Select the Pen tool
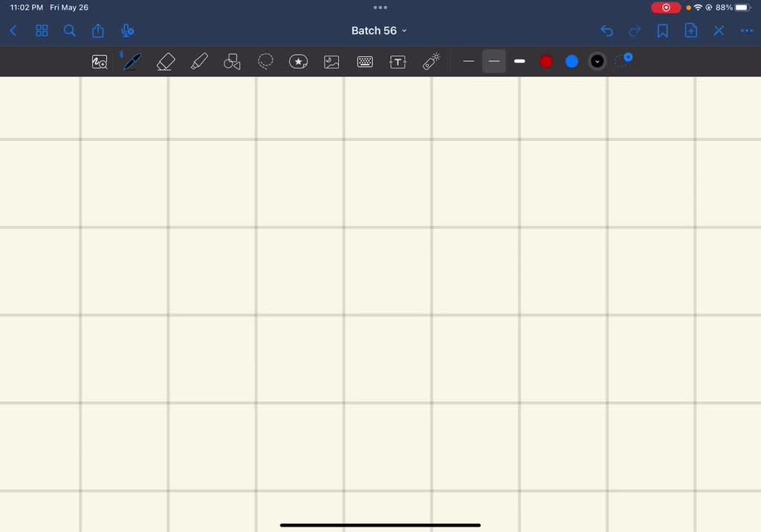 (132, 62)
